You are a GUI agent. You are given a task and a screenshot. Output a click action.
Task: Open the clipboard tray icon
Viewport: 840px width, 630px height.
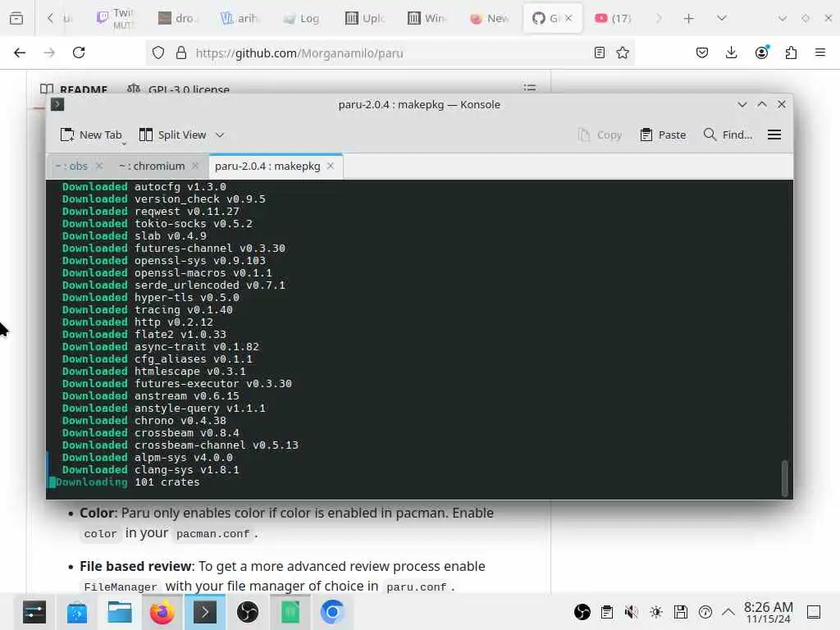[607, 612]
